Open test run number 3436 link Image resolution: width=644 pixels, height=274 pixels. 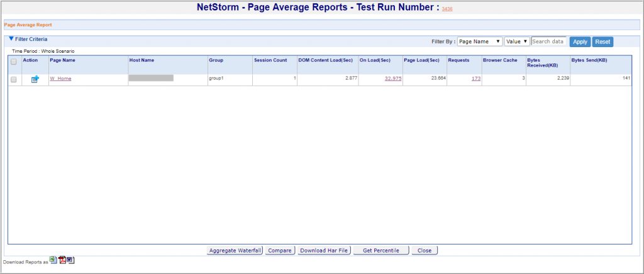point(447,9)
